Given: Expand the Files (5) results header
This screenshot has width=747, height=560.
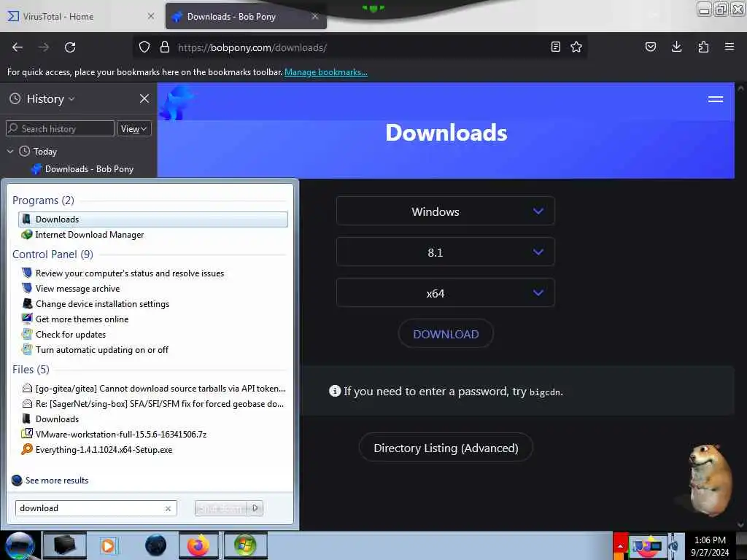Looking at the screenshot, I should tap(31, 370).
